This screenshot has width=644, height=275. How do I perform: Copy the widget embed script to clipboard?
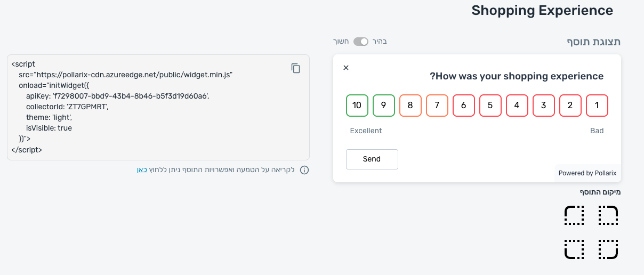coord(296,68)
